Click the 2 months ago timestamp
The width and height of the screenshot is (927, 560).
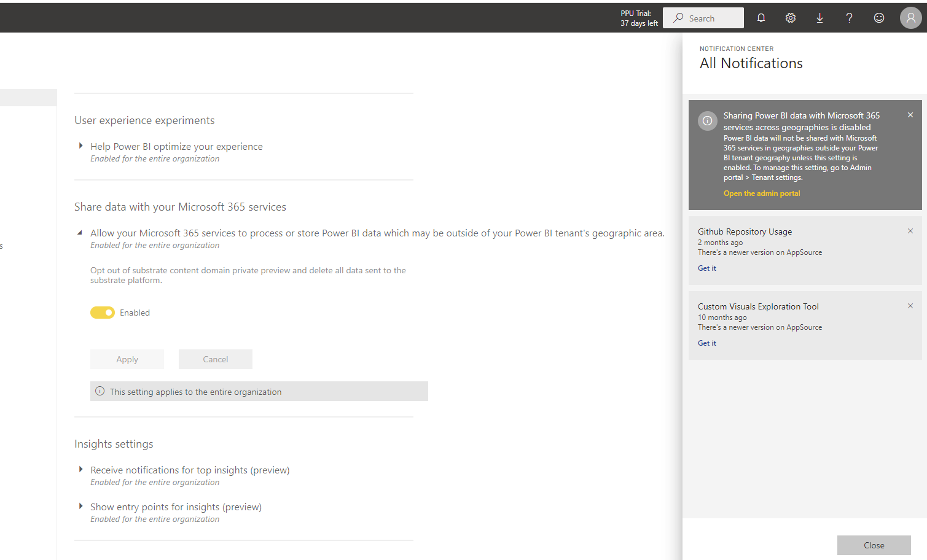pyautogui.click(x=720, y=243)
